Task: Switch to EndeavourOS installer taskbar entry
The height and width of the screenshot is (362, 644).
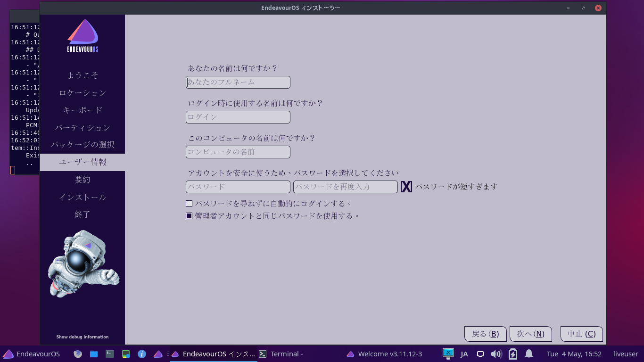Action: point(213,354)
